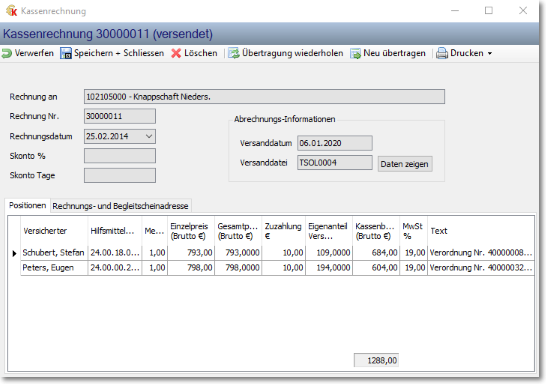The height and width of the screenshot is (384, 546).
Task: Click the Speichern + Schliessen disk icon
Action: click(x=66, y=53)
